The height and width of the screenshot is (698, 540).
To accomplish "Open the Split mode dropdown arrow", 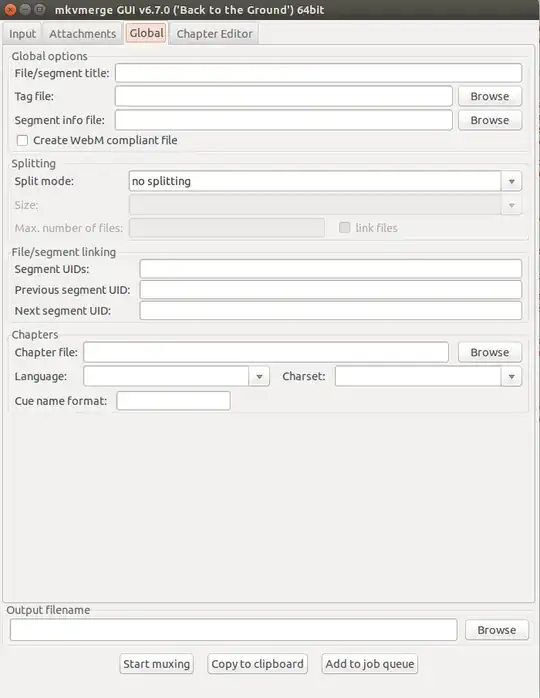I will [512, 181].
